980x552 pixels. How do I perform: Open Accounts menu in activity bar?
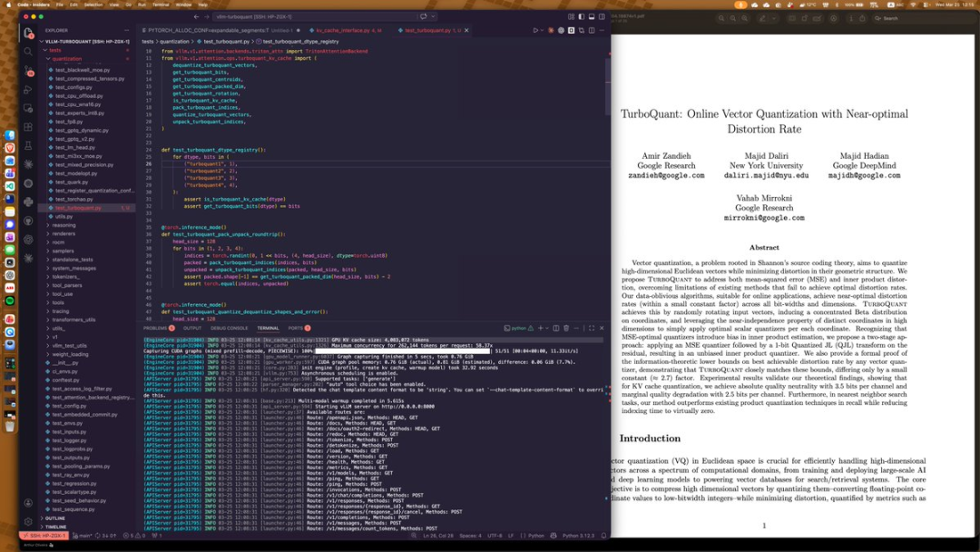[28, 503]
